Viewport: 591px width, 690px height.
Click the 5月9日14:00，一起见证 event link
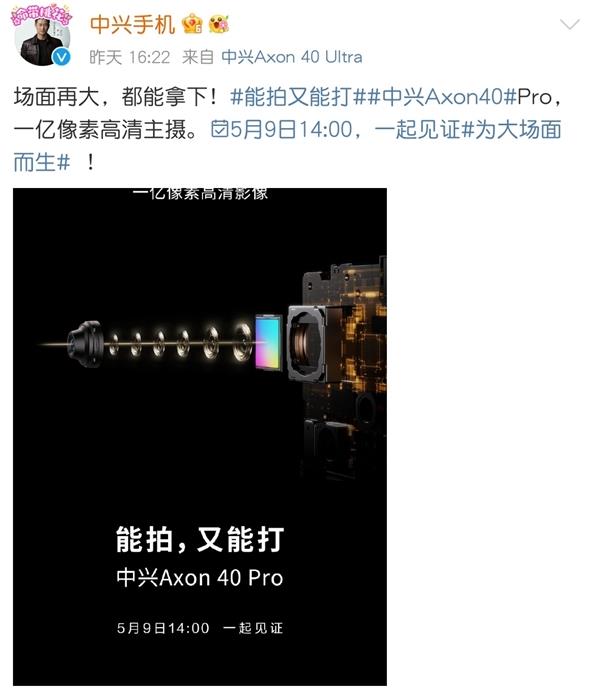337,129
